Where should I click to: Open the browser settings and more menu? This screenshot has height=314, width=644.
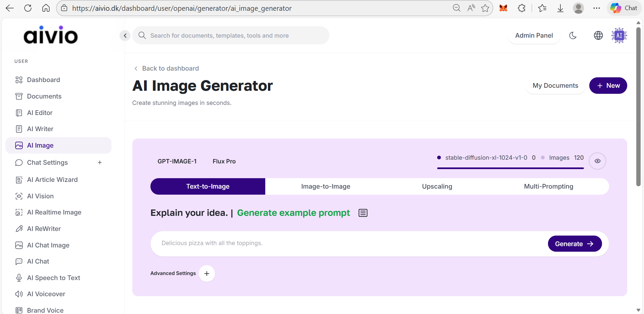click(x=596, y=8)
